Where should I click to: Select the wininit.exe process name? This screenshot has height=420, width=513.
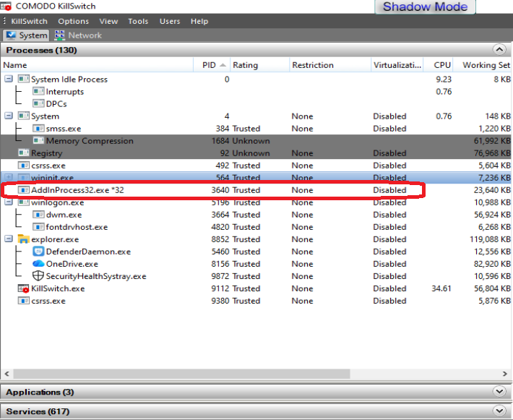pos(52,178)
